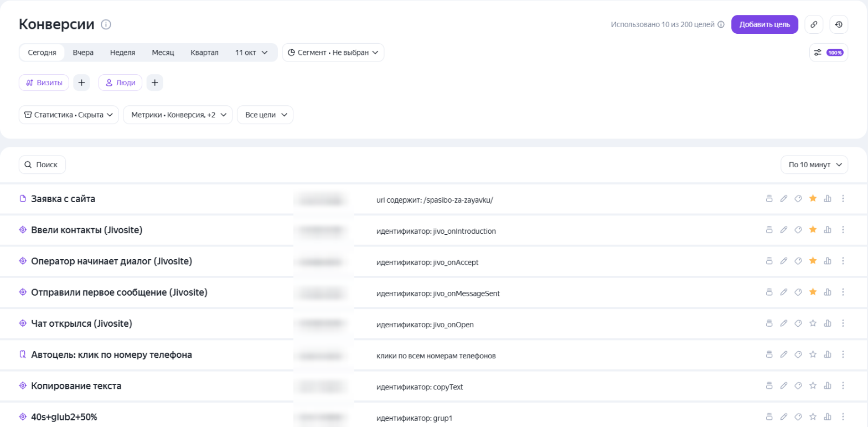Expand the Сегмент • Не выбран dropdown
The width and height of the screenshot is (868, 427).
click(333, 53)
